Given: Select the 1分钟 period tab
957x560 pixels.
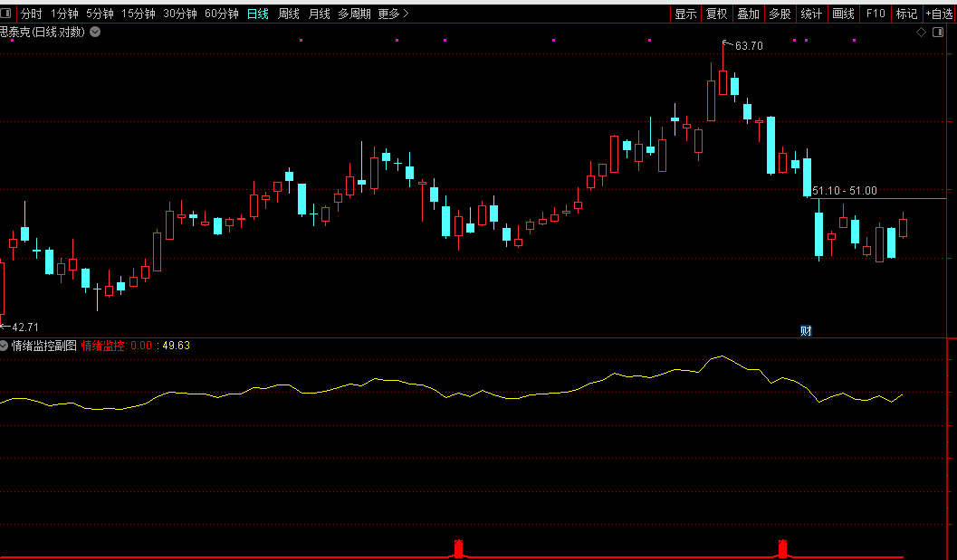Looking at the screenshot, I should tap(64, 14).
